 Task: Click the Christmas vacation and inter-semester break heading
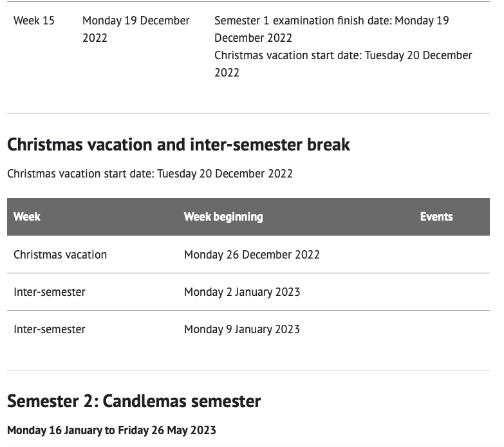coord(178,144)
